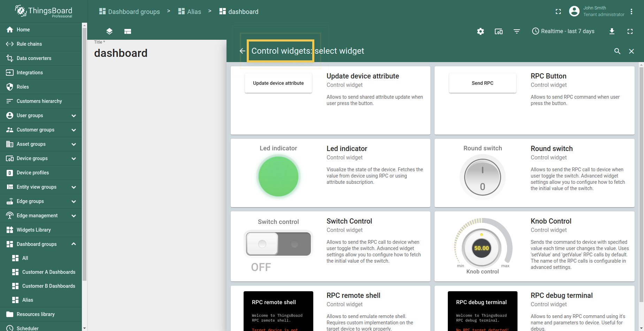
Task: Click Alias breadcrumb link
Action: (190, 12)
